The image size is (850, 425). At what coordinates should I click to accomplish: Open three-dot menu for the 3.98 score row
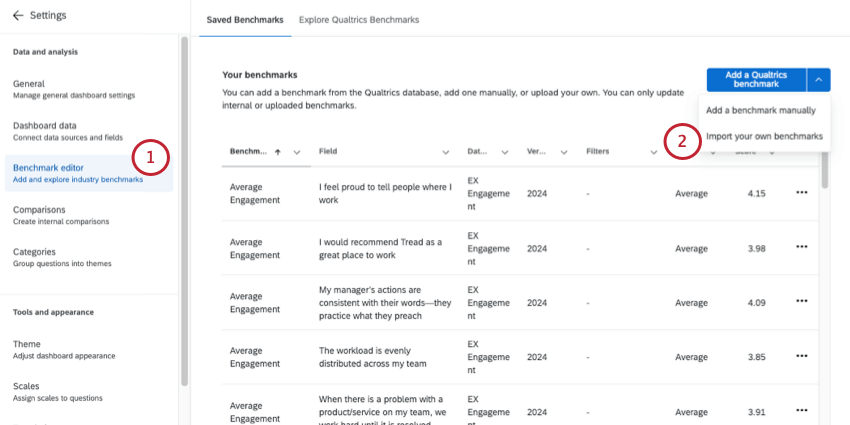(x=801, y=248)
